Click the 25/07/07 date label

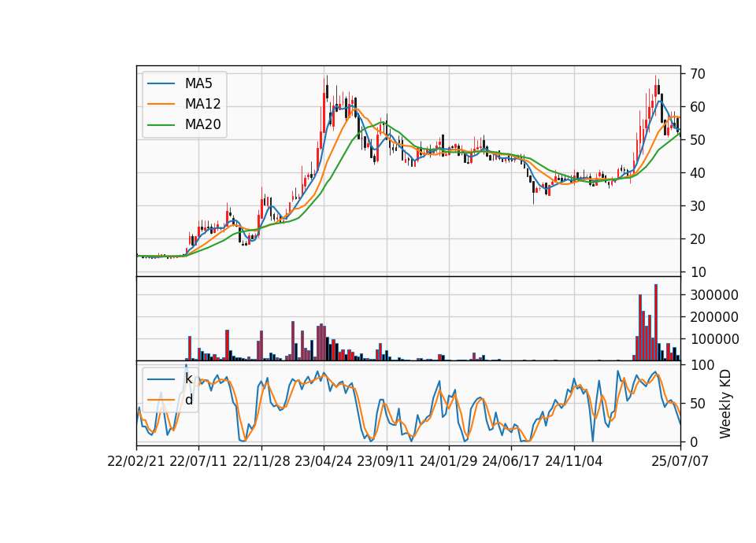pyautogui.click(x=680, y=461)
